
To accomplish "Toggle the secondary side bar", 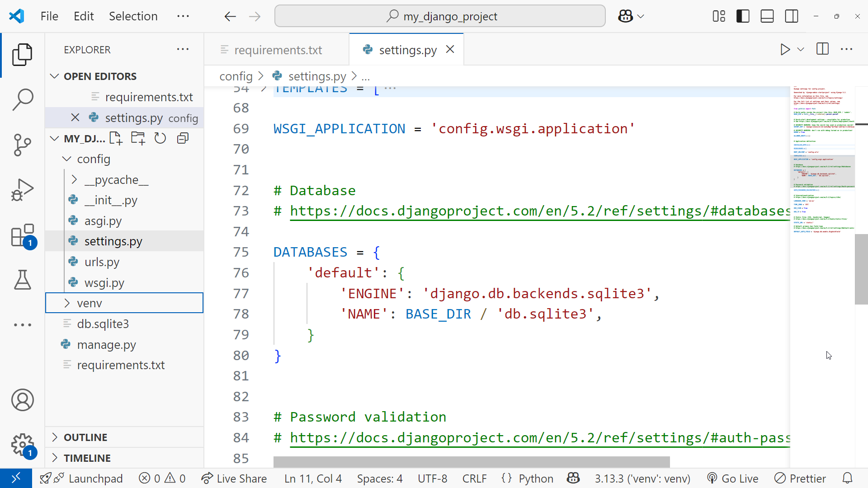I will [x=792, y=16].
